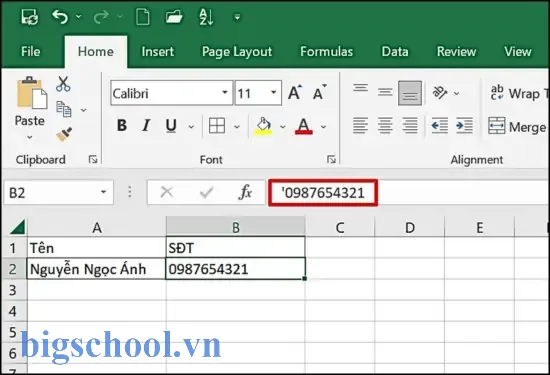The image size is (550, 375).
Task: Decrease font size button
Action: pos(320,93)
